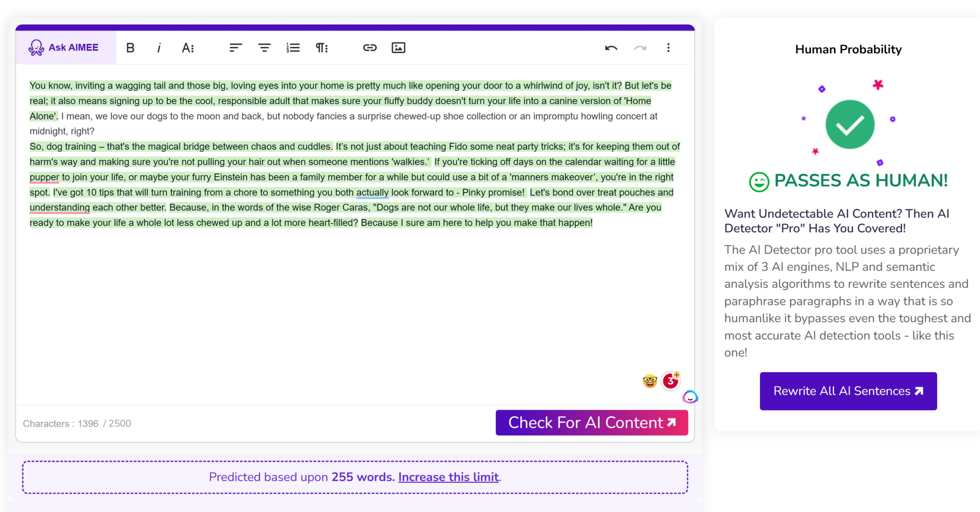Click the insert image icon
Screen dimensions: 980x512
click(x=398, y=48)
